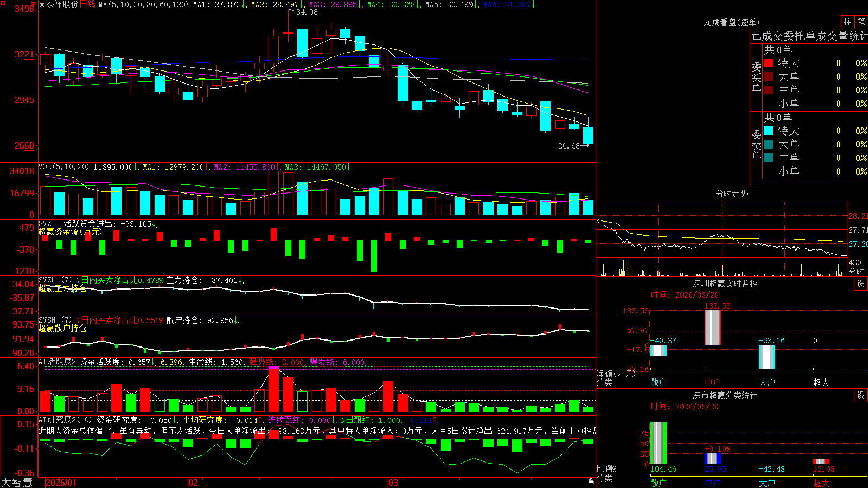Viewport: 868px width, 488px height.
Task: Open the MA(5,10,20,30,60,120) indicator parameters
Action: 143,4
